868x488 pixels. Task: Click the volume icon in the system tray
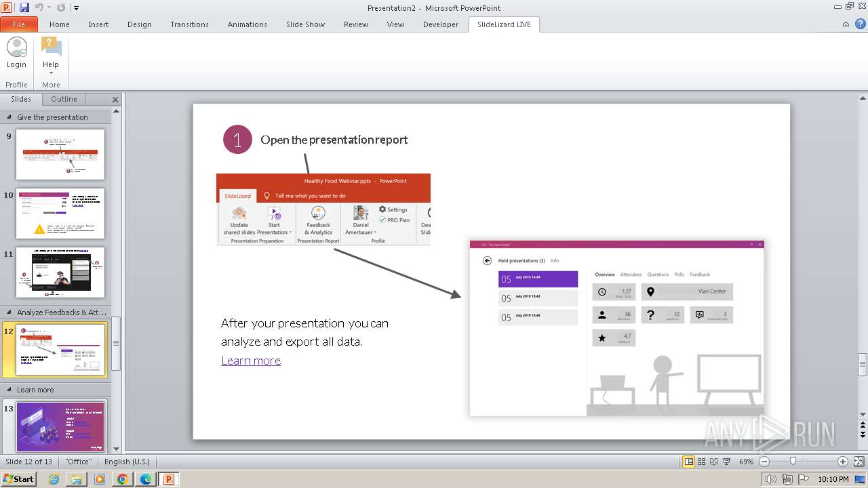[x=772, y=479]
